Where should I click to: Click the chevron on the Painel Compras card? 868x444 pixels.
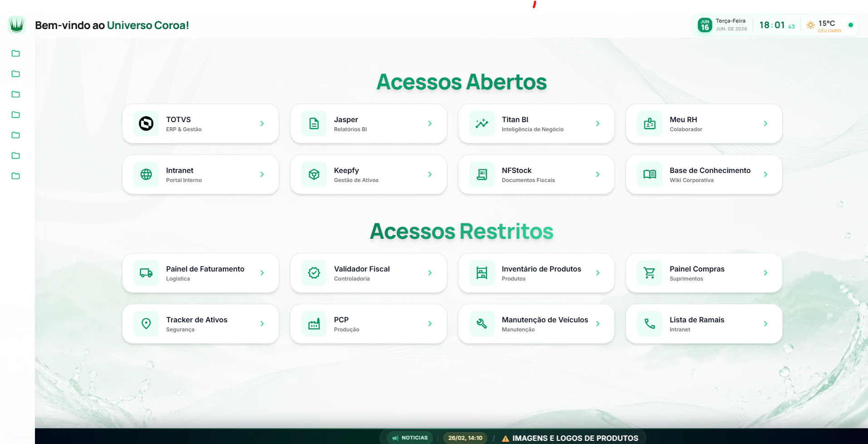pos(765,273)
